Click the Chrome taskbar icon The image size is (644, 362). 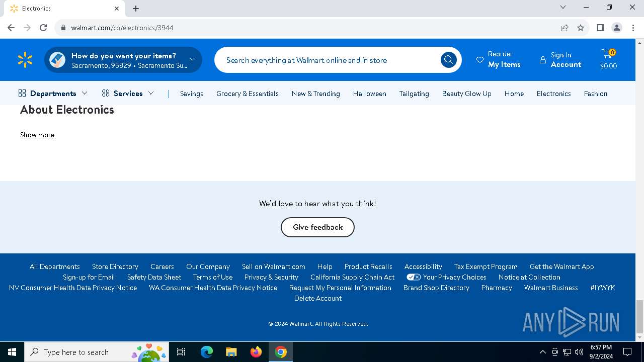(281, 352)
